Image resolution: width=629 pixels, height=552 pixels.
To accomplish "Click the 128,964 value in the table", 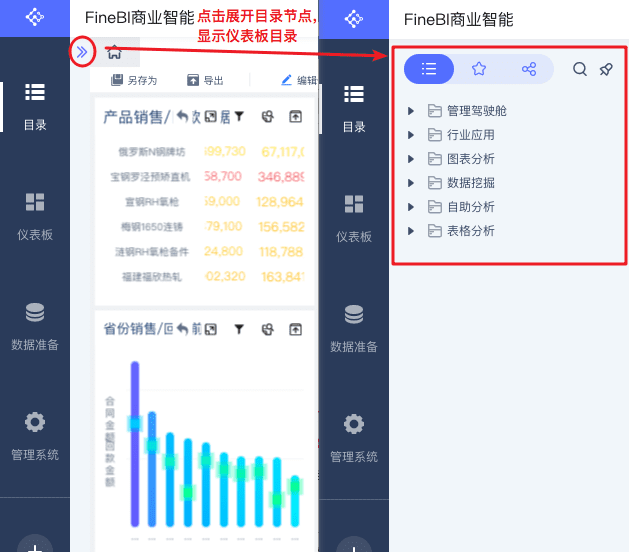I will 280,201.
